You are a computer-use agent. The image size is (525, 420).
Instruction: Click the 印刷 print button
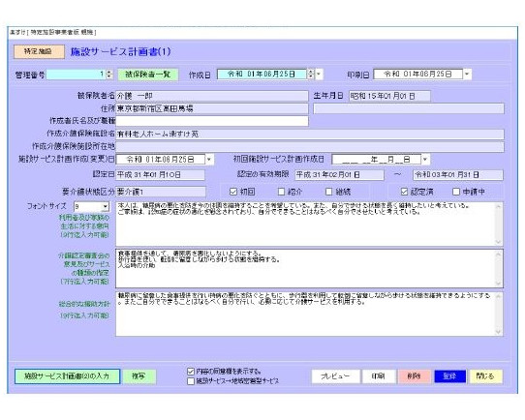[379, 376]
